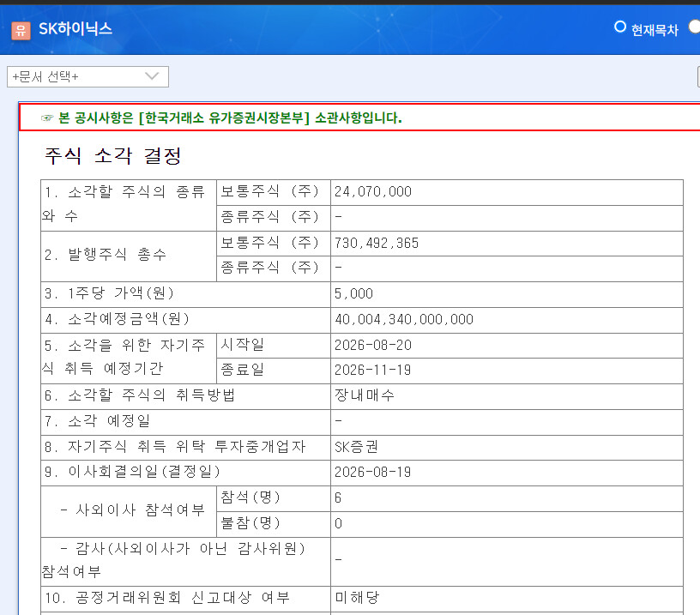Click the label 8. 자기주식 취득 위탁 투자중개업자
The width and height of the screenshot is (700, 615).
pos(175,447)
